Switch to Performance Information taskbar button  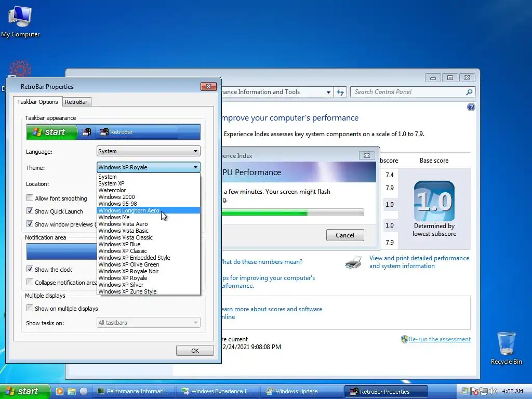pos(133,391)
